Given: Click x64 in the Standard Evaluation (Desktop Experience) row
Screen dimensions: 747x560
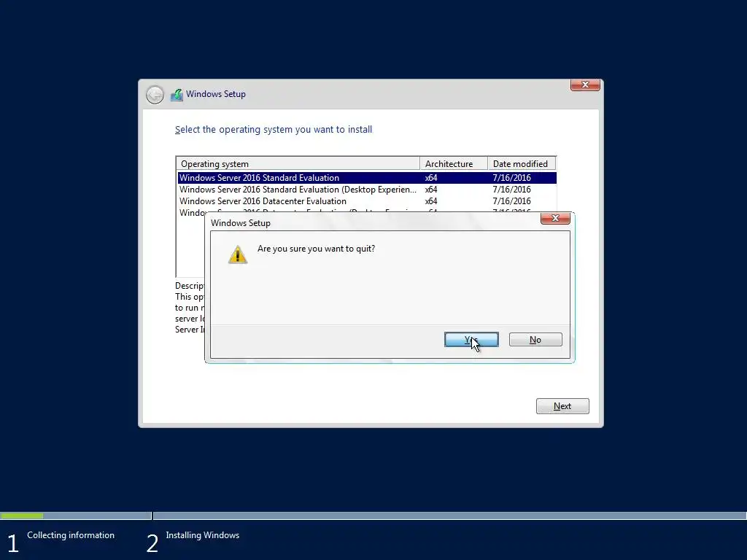Looking at the screenshot, I should click(431, 190).
